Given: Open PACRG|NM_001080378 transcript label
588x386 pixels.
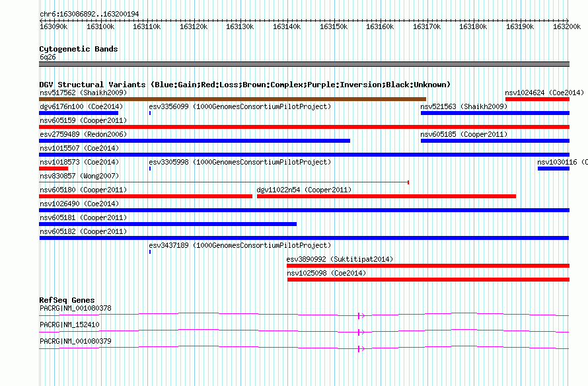Looking at the screenshot, I should [75, 309].
